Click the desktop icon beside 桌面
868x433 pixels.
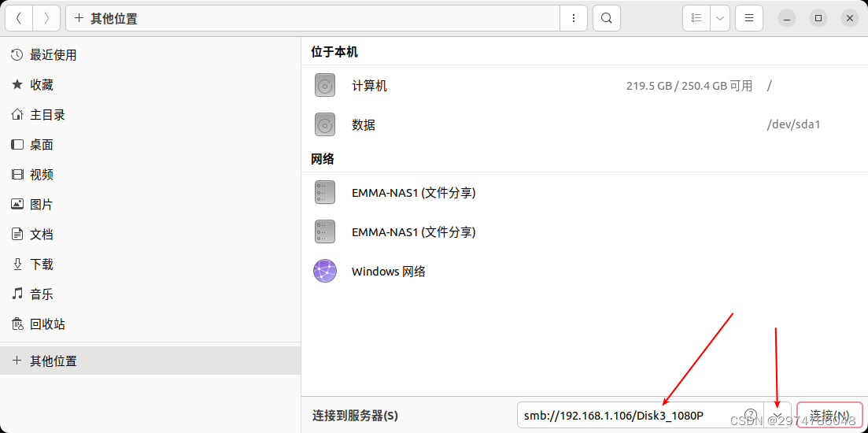coord(17,145)
